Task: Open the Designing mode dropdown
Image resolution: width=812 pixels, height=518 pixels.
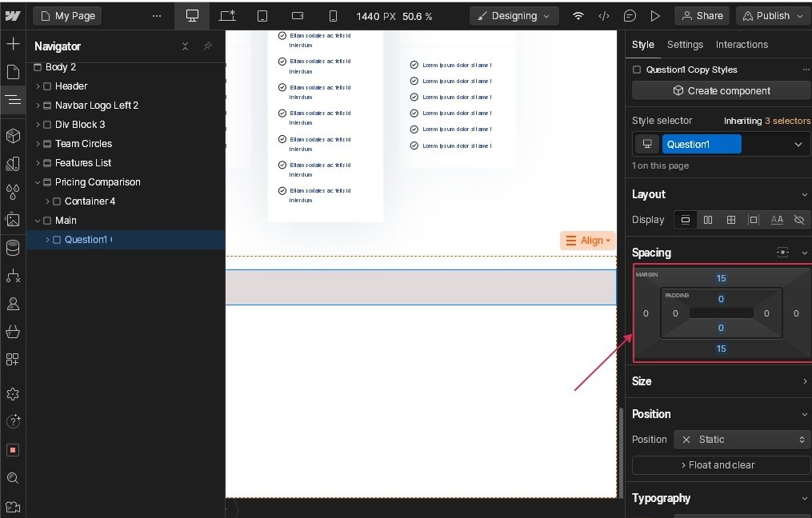Action: point(514,16)
